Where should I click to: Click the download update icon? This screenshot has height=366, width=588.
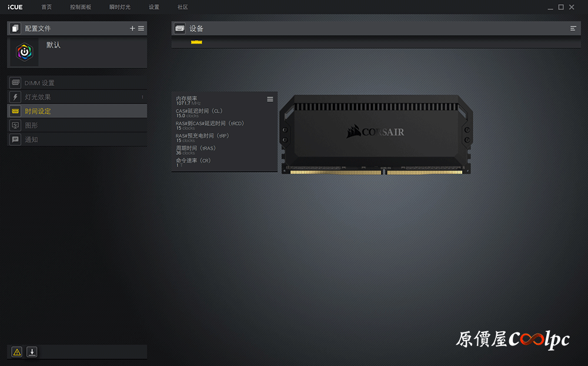(x=32, y=352)
